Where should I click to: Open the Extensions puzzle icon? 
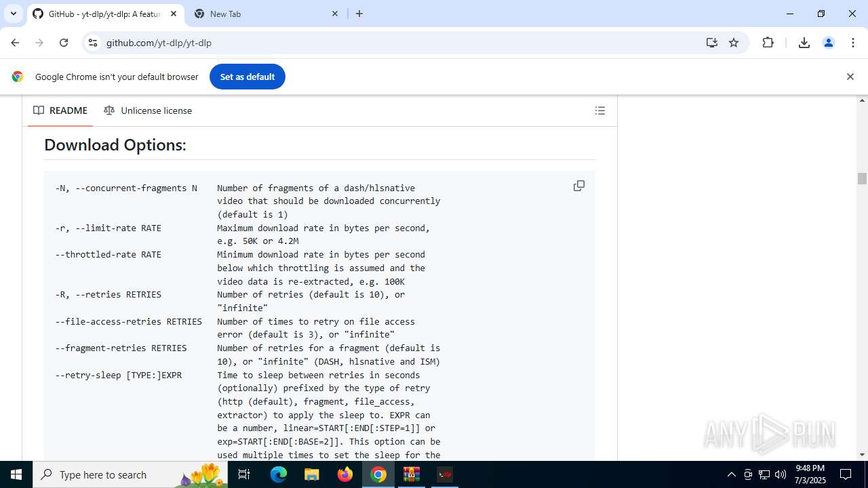tap(768, 43)
